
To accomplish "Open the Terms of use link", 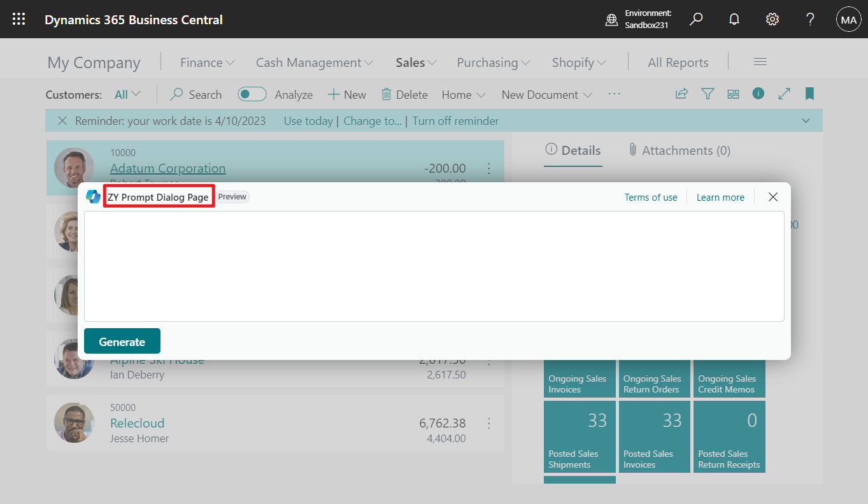I will tap(651, 197).
